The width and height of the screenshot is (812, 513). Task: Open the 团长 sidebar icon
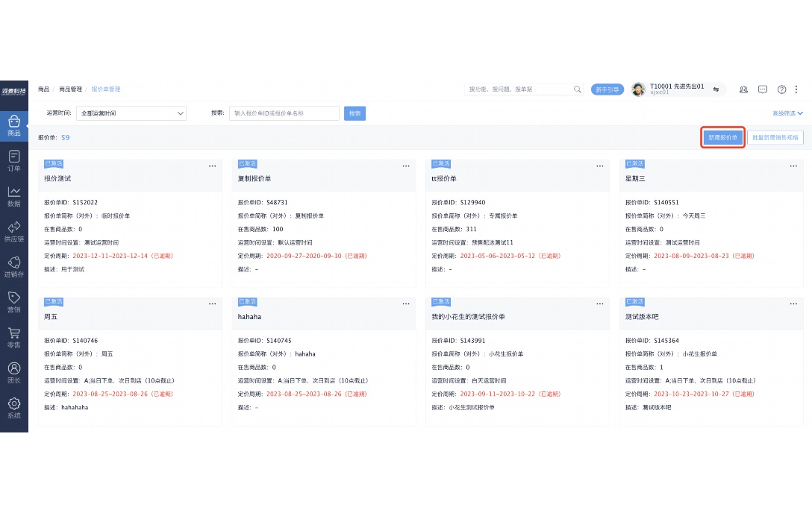click(14, 368)
